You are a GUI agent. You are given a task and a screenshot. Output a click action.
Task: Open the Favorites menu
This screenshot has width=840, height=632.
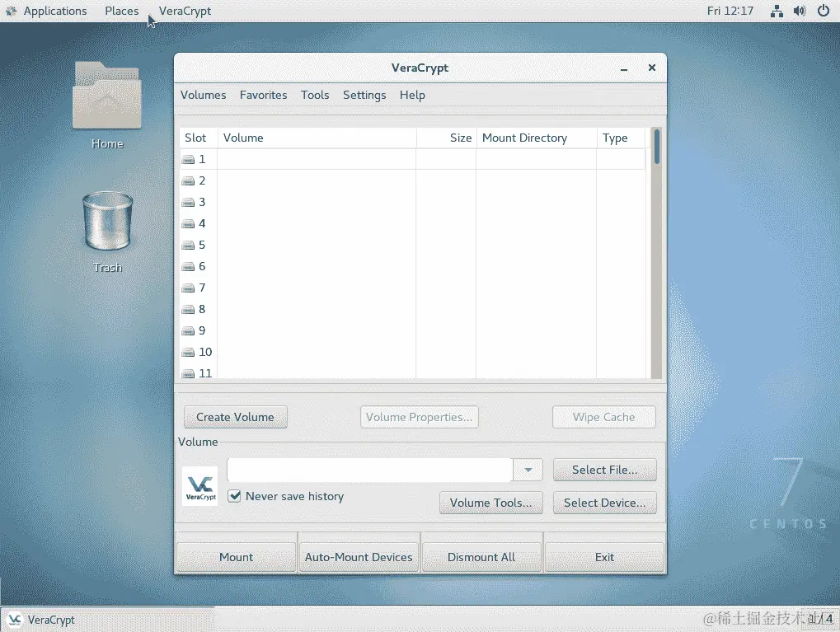(263, 95)
